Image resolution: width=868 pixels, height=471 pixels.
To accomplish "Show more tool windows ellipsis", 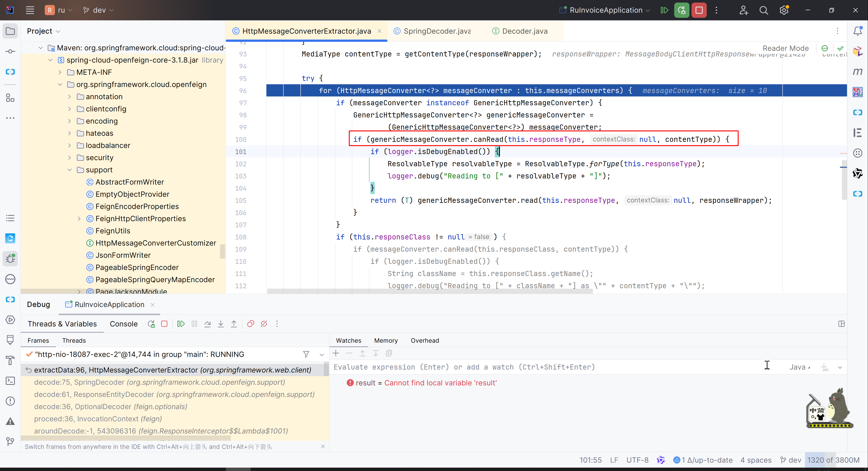I will click(x=10, y=118).
